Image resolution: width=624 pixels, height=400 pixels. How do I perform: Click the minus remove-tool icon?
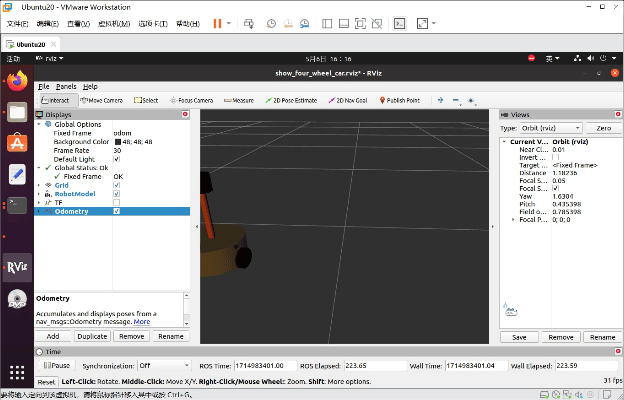pos(456,100)
